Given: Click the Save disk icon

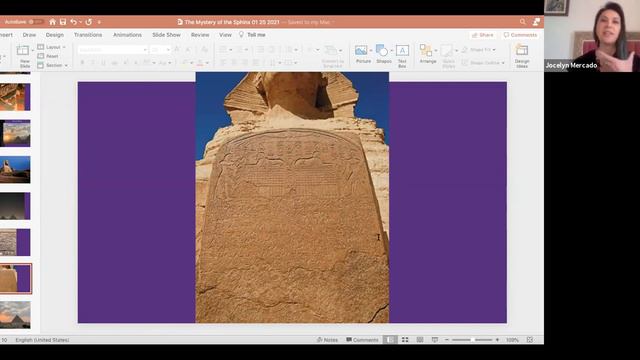Looking at the screenshot, I should coord(63,22).
